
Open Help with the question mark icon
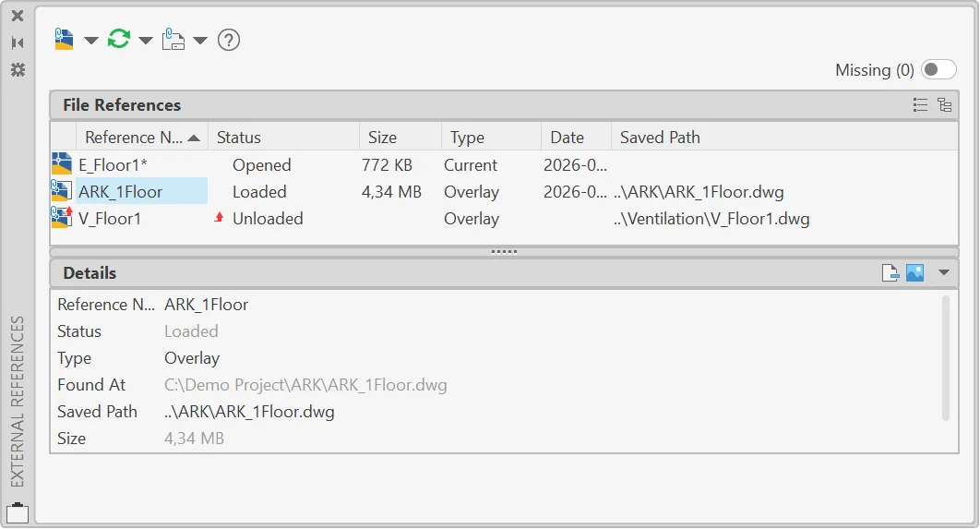(x=229, y=40)
